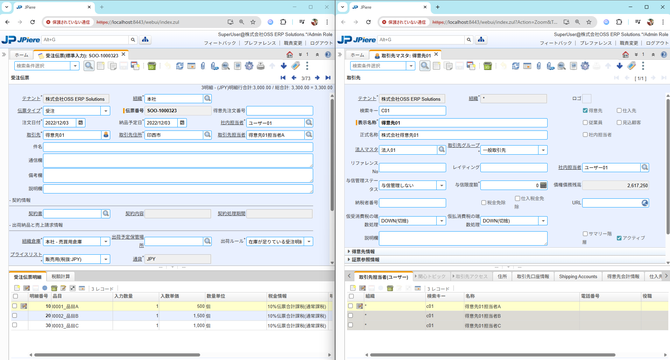Toggle the 社内担当者 checkbox
Image resolution: width=670 pixels, height=360 pixels.
pyautogui.click(x=585, y=135)
